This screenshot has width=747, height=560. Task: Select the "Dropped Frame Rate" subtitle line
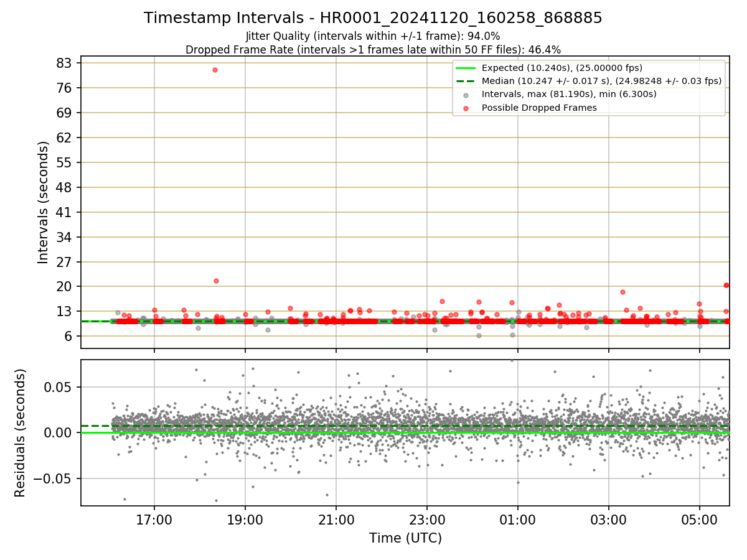[x=373, y=50]
